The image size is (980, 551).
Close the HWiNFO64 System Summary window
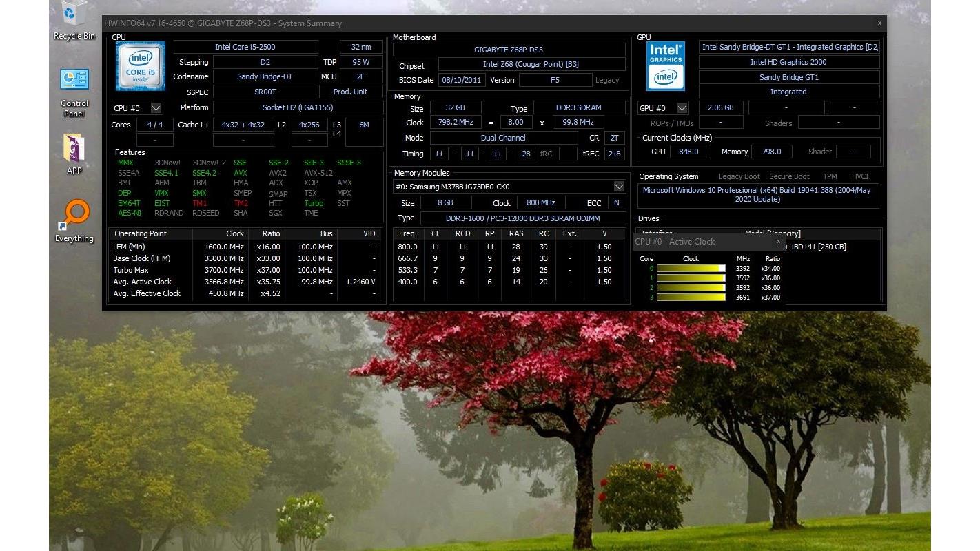click(879, 23)
